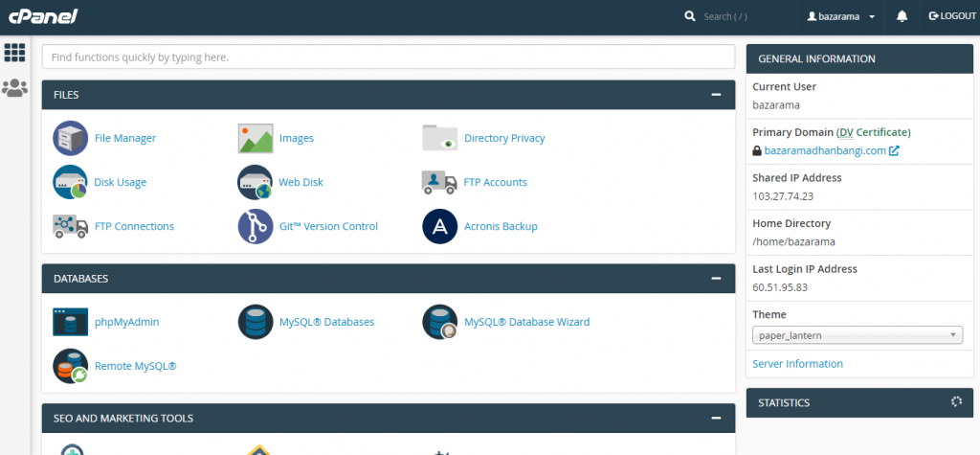Open the MySQL Databases link
The image size is (980, 455).
327,322
